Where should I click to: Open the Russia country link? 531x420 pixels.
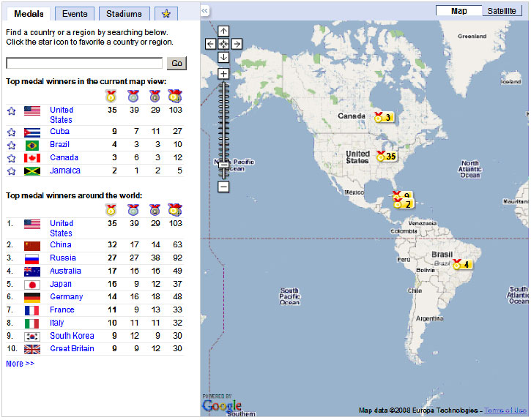63,258
